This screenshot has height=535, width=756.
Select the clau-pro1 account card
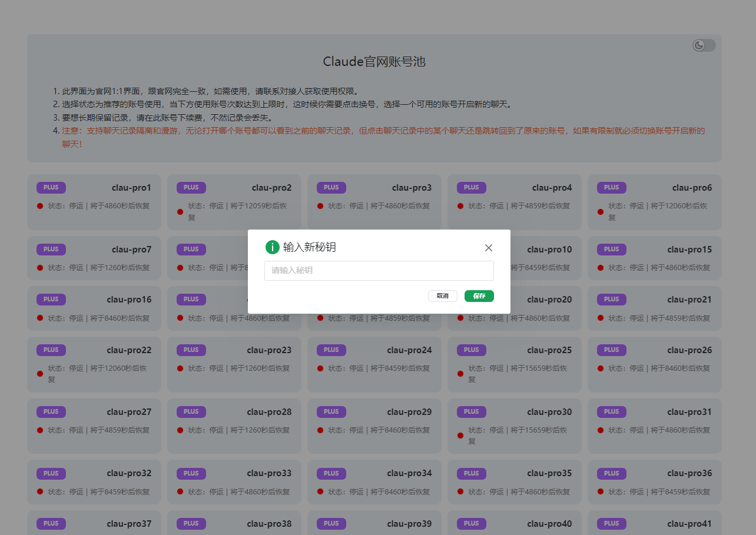(94, 202)
